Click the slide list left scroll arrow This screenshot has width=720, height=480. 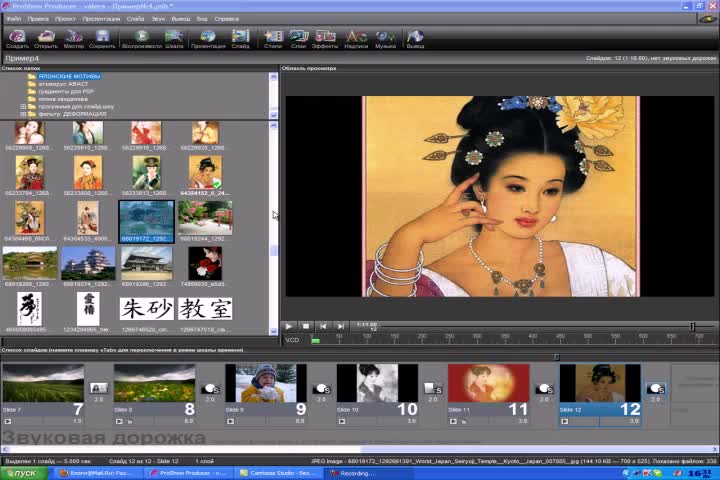point(5,449)
